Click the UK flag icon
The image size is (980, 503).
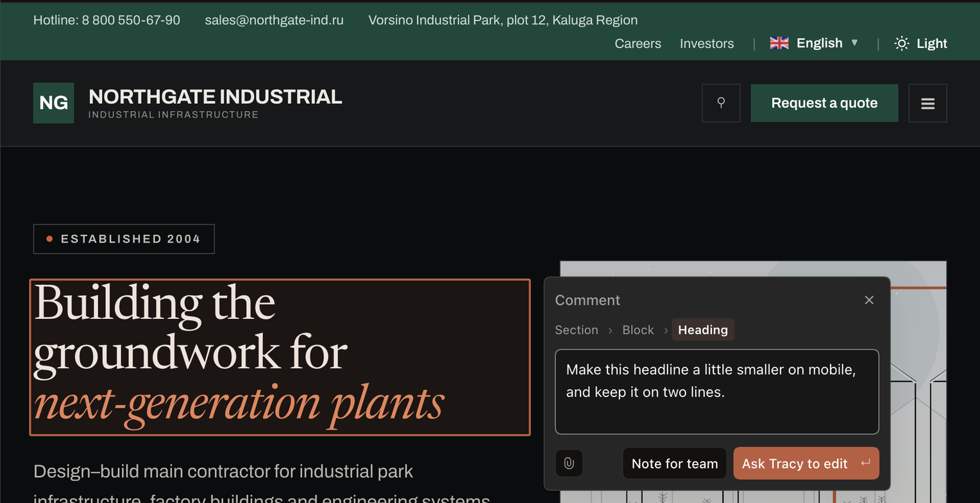coord(779,43)
